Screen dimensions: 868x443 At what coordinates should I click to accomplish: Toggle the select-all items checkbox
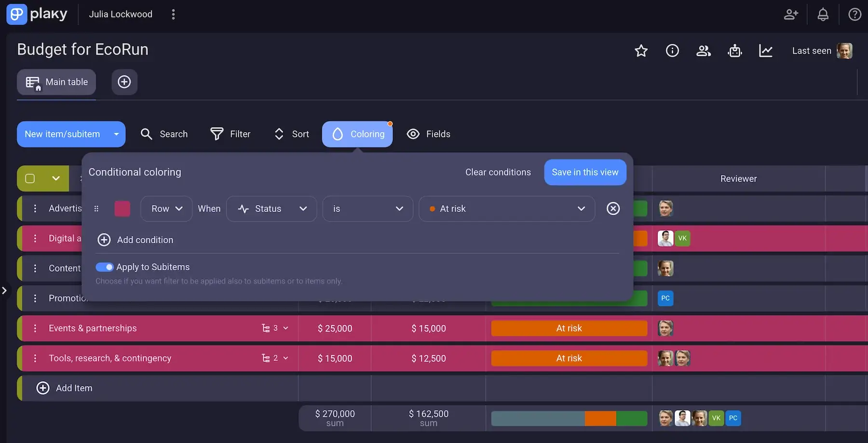[x=30, y=179]
